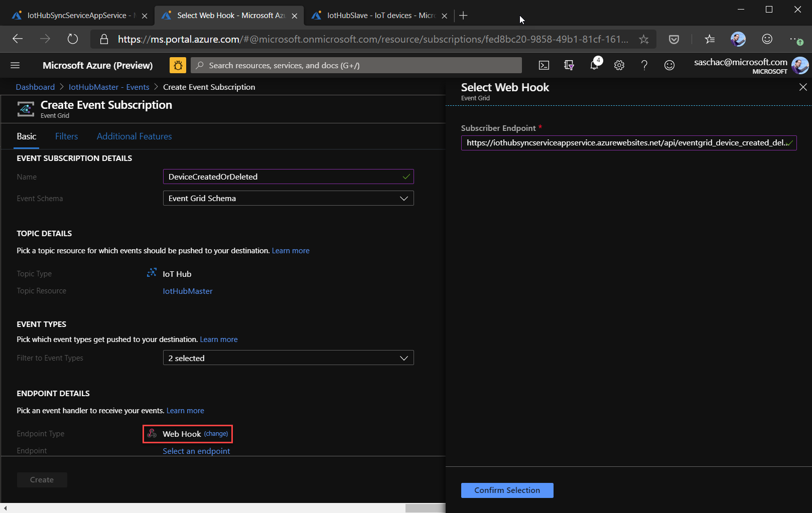Open Azure feedback smiley icon
812x513 pixels.
(x=669, y=65)
